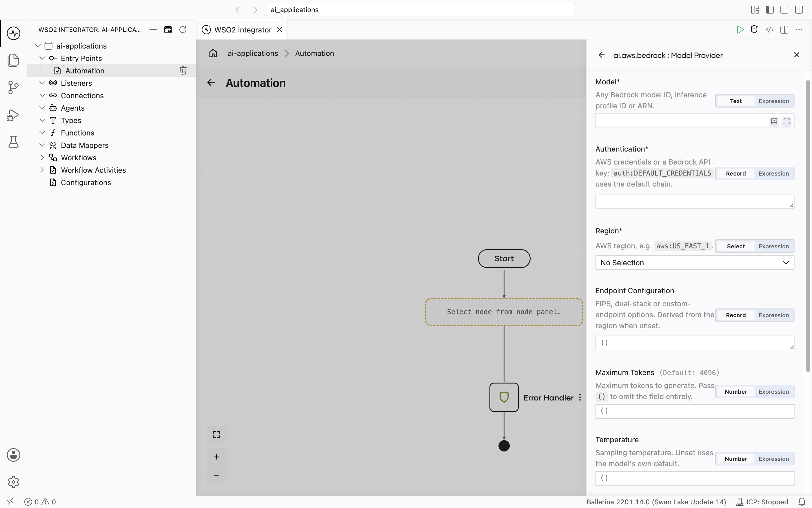Set the Authentication field to Record mode
The height and width of the screenshot is (508, 812).
pyautogui.click(x=736, y=174)
